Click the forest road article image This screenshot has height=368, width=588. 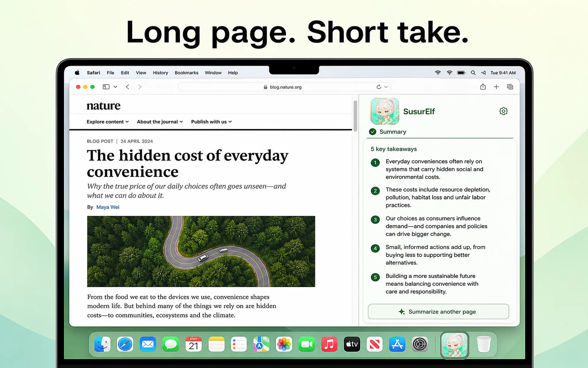coord(201,251)
